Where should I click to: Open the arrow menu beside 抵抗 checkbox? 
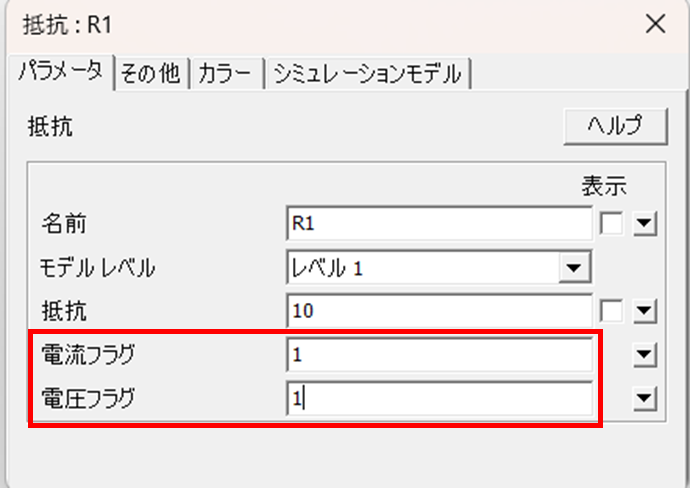point(645,312)
